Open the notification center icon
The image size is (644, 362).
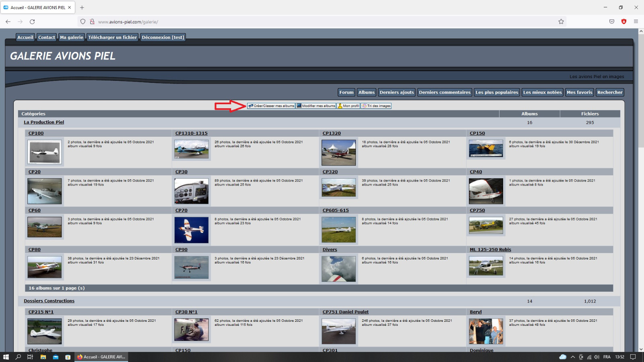[633, 357]
